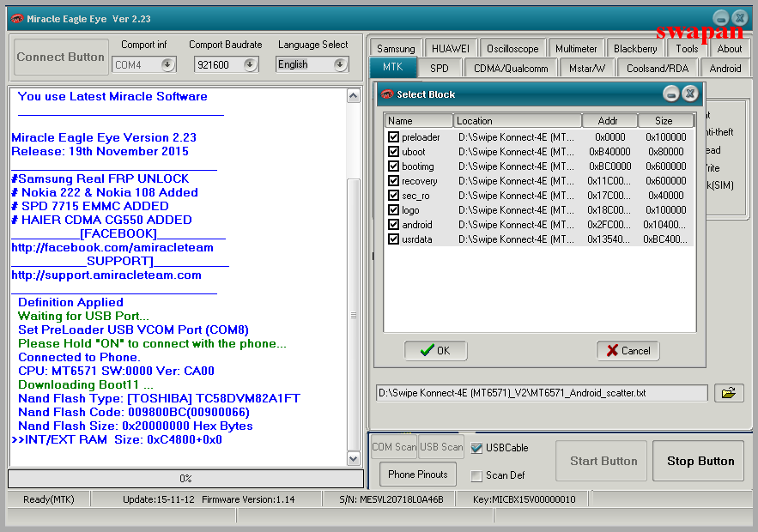Select the MTK tab
Viewport: 758px width, 532px height.
[393, 67]
